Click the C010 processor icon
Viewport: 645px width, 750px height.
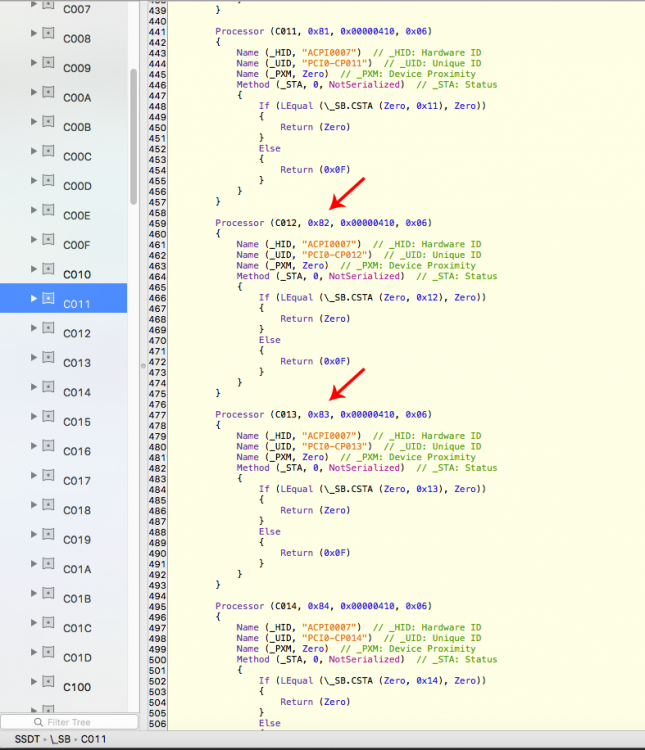click(48, 268)
